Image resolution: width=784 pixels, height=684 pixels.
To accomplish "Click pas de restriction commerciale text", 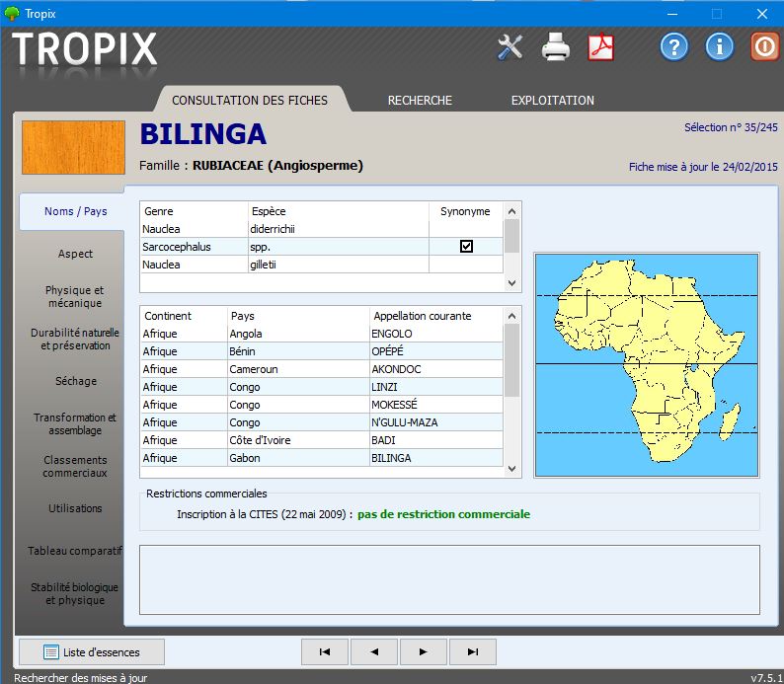I will [x=443, y=514].
